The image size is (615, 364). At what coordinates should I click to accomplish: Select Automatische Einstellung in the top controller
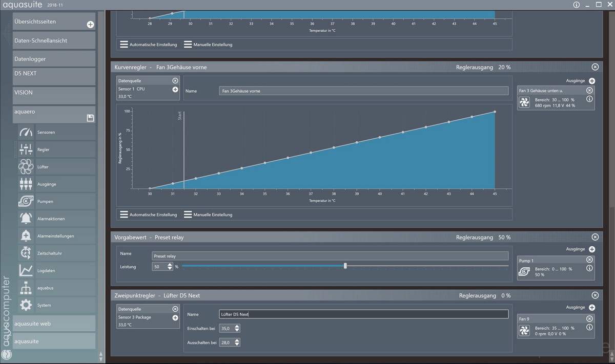tap(149, 45)
